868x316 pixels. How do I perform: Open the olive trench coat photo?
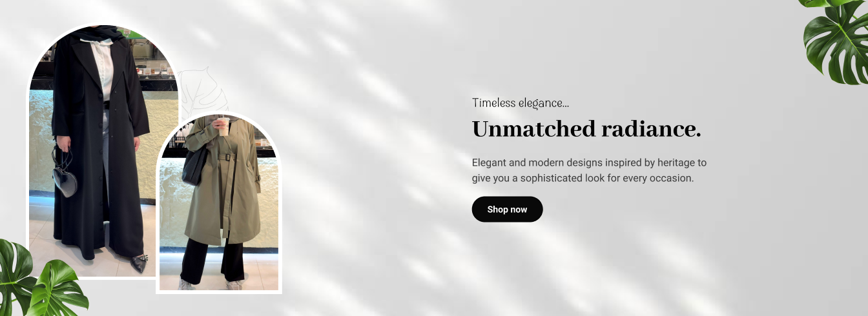219,203
